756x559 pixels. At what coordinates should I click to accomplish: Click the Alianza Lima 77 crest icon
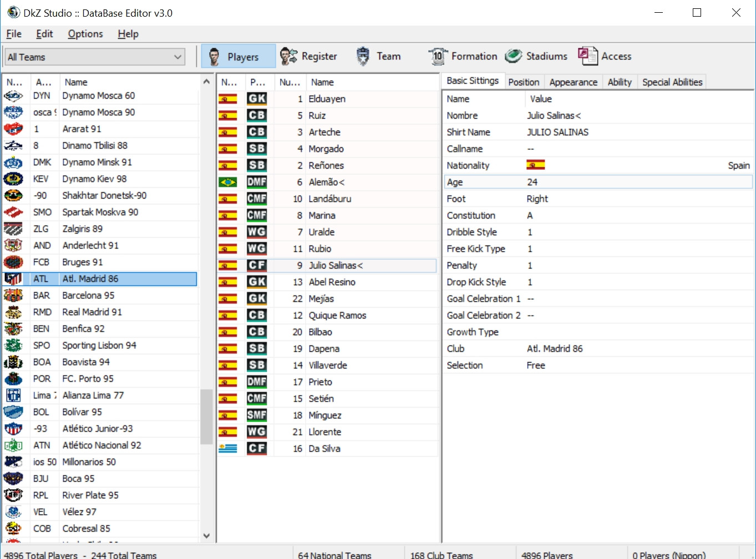coord(13,395)
